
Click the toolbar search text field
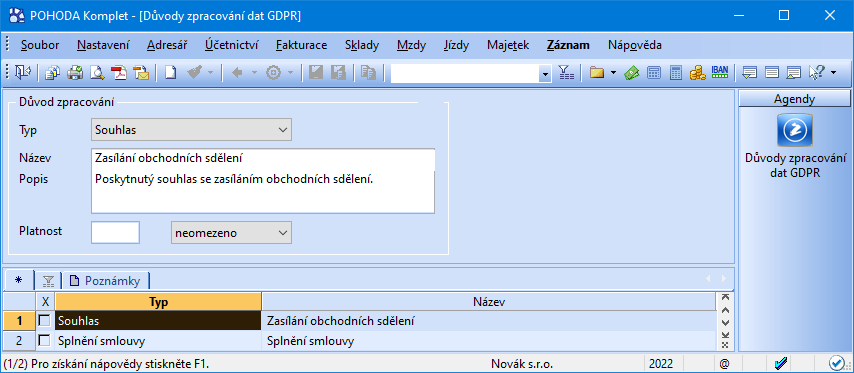pos(465,74)
